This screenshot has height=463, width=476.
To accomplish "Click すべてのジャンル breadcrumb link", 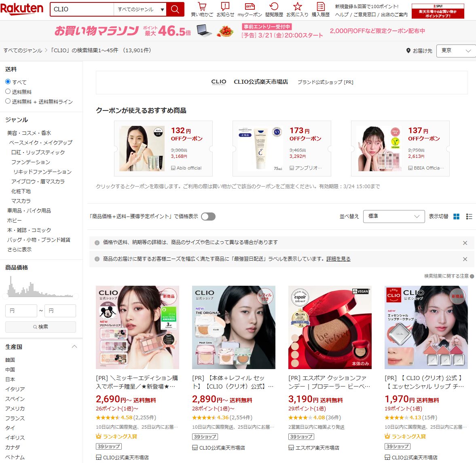I will tap(23, 51).
